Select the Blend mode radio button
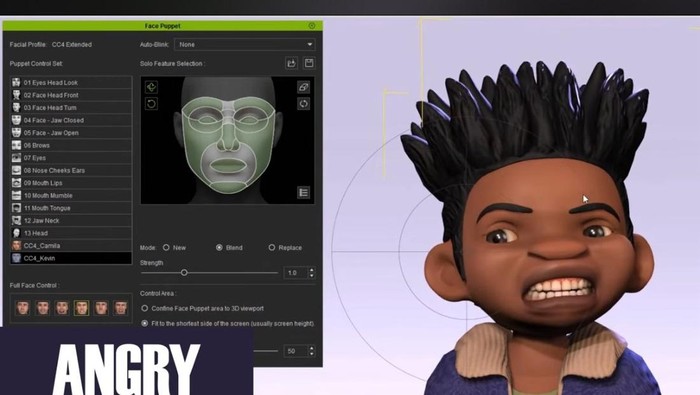 (x=219, y=247)
